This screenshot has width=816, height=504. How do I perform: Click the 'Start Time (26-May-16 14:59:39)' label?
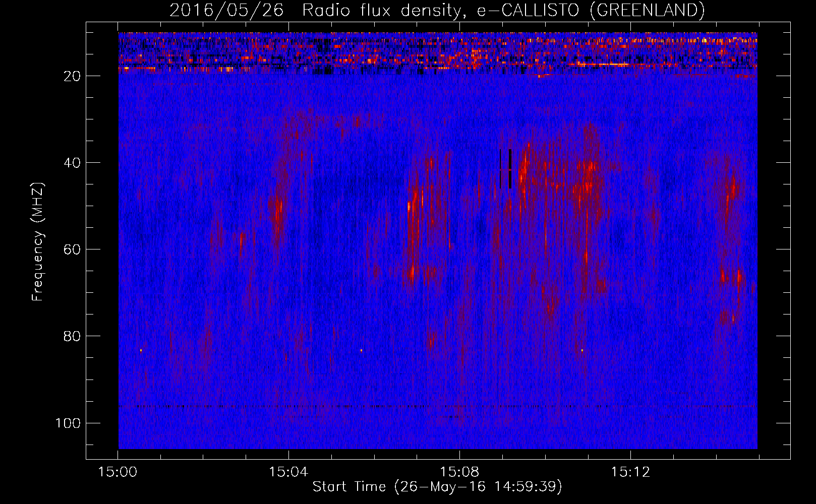(437, 487)
